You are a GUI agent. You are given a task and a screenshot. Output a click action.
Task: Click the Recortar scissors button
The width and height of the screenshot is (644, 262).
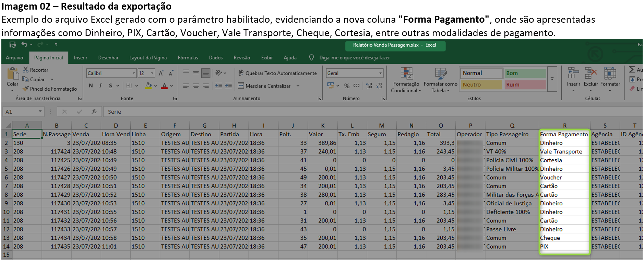(36, 70)
